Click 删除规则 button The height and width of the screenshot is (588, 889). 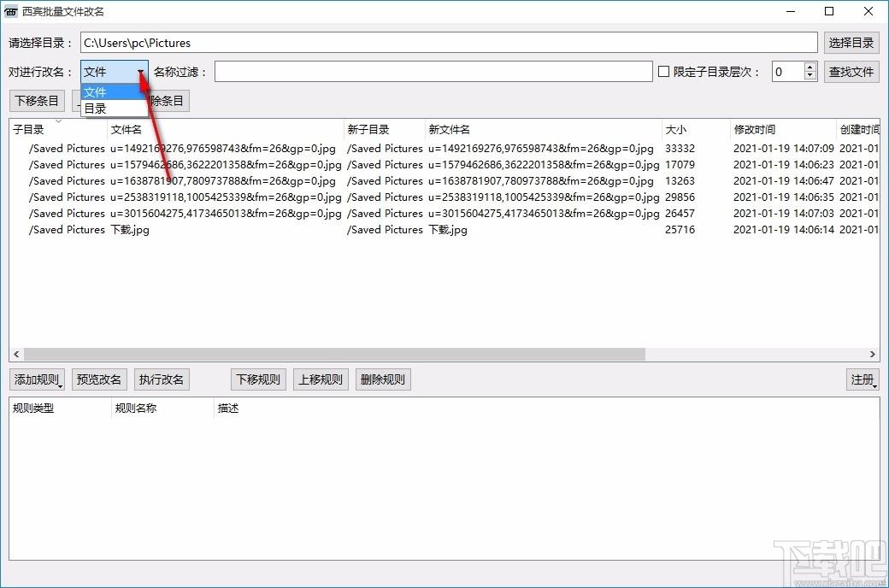(x=383, y=379)
